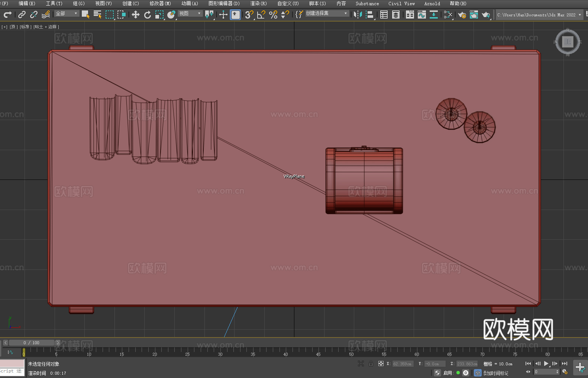Image resolution: width=588 pixels, height=378 pixels.
Task: Toggle the 3D Snaps button
Action: [x=249, y=14]
